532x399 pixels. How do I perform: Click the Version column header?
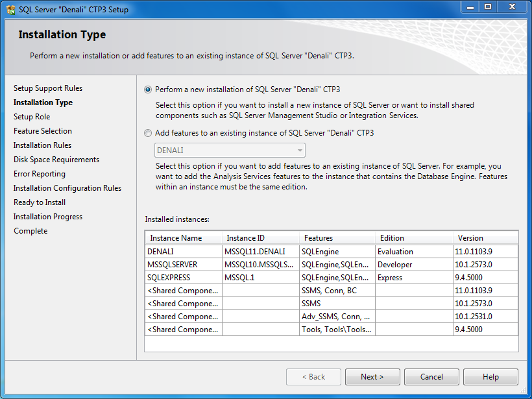[x=485, y=238]
